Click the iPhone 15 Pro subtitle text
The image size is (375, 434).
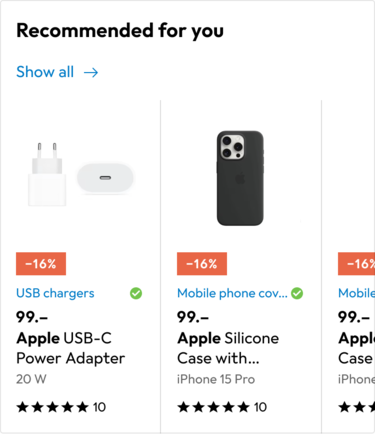pyautogui.click(x=216, y=379)
